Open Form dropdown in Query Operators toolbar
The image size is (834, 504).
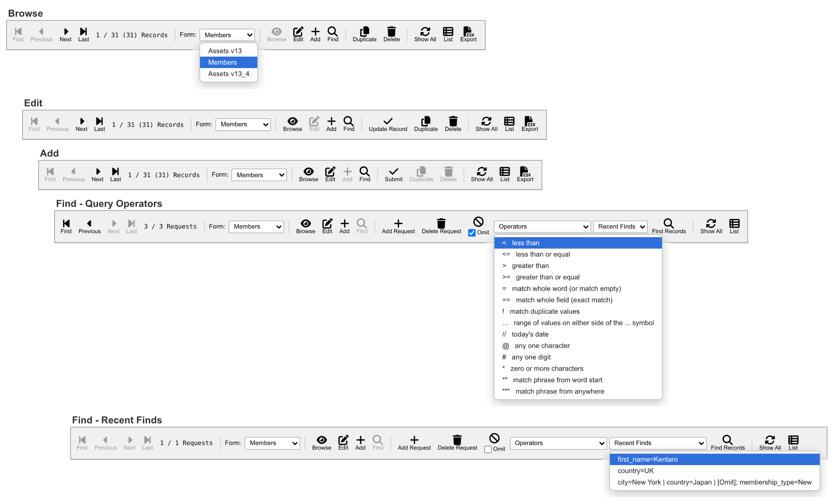point(256,227)
